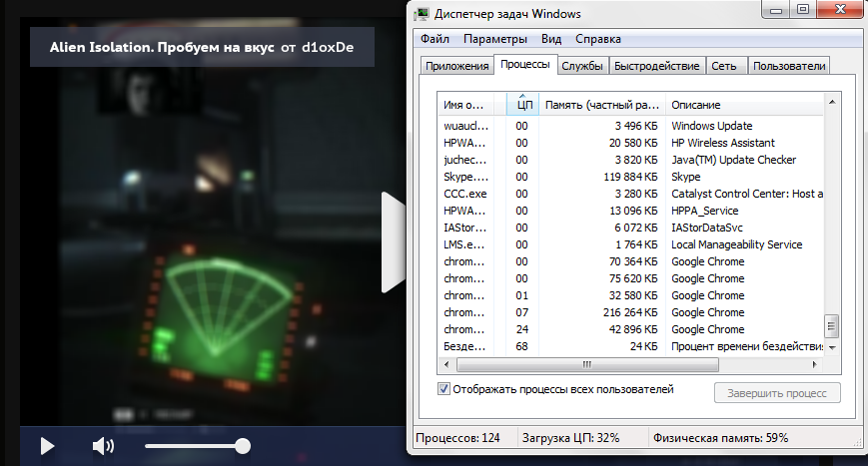
Task: Click the horizontal scrollbar thumb
Action: pos(587,364)
